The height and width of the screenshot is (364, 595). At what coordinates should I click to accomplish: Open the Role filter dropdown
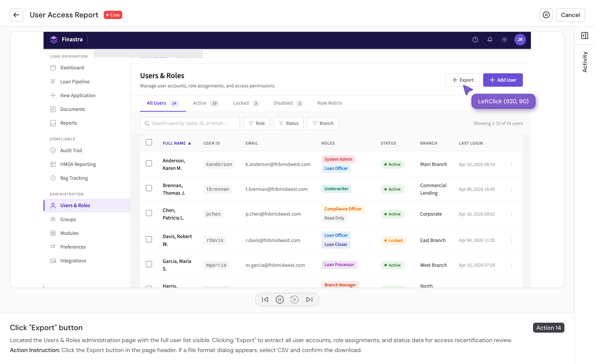pos(256,123)
